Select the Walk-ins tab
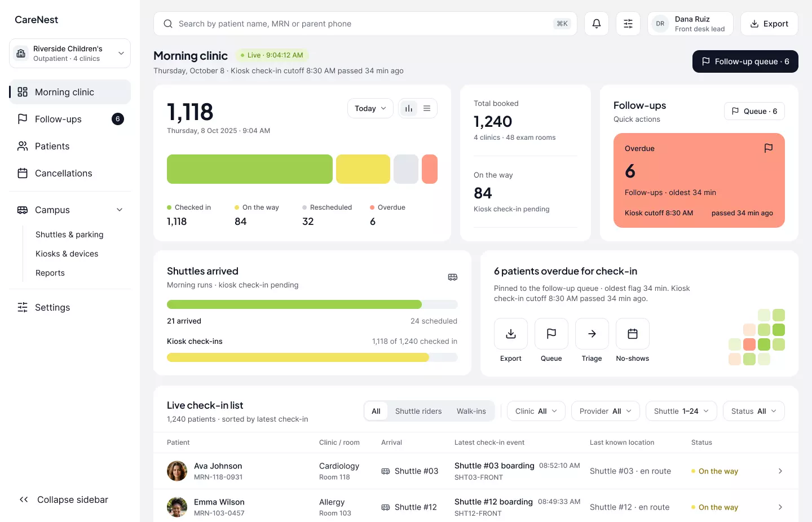Screen dimensions: 812x522 point(471,411)
